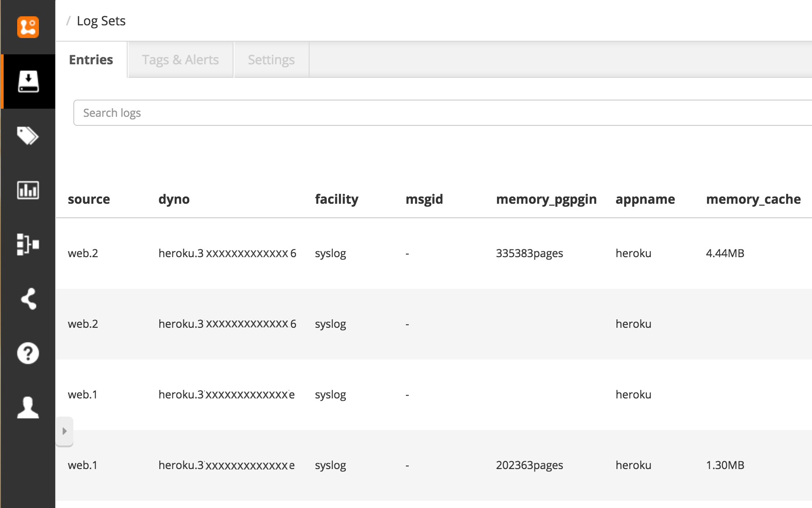Viewport: 812px width, 508px height.
Task: Open the user account profile icon
Action: click(x=28, y=407)
